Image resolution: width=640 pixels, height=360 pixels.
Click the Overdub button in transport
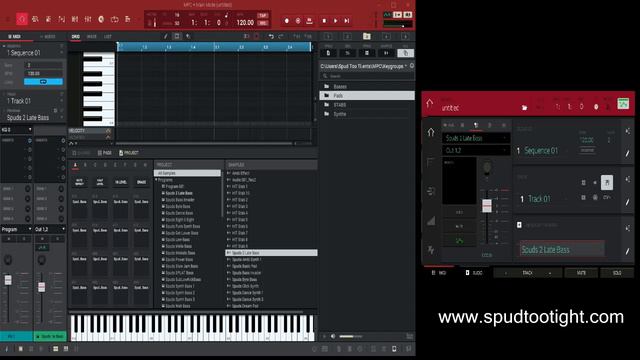click(298, 20)
